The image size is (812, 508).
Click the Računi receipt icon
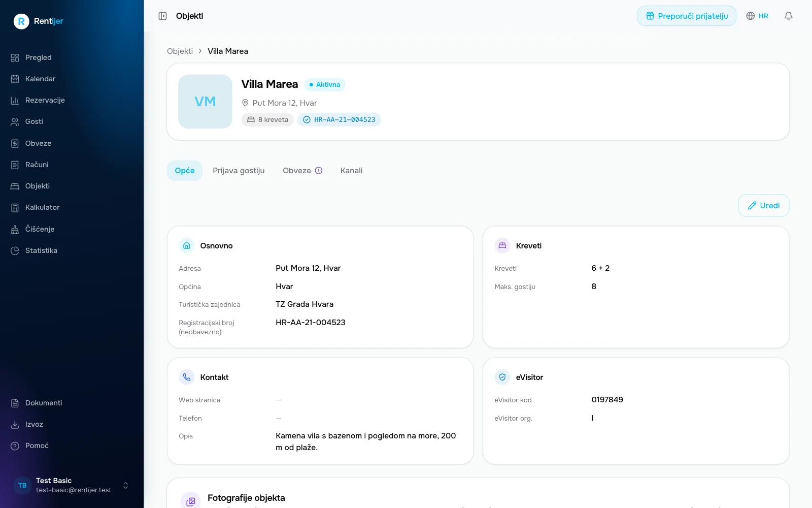pos(15,165)
